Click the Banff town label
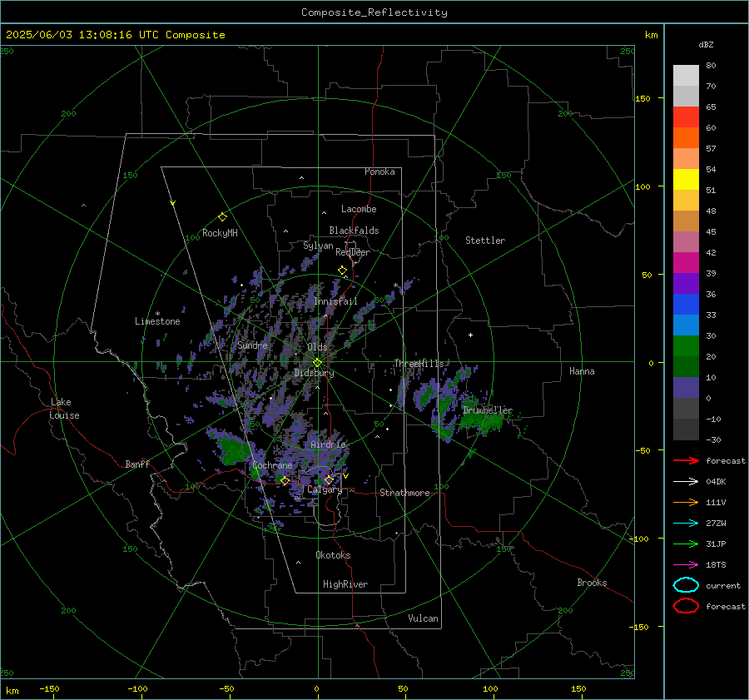Viewport: 749px width, 700px height. (137, 464)
